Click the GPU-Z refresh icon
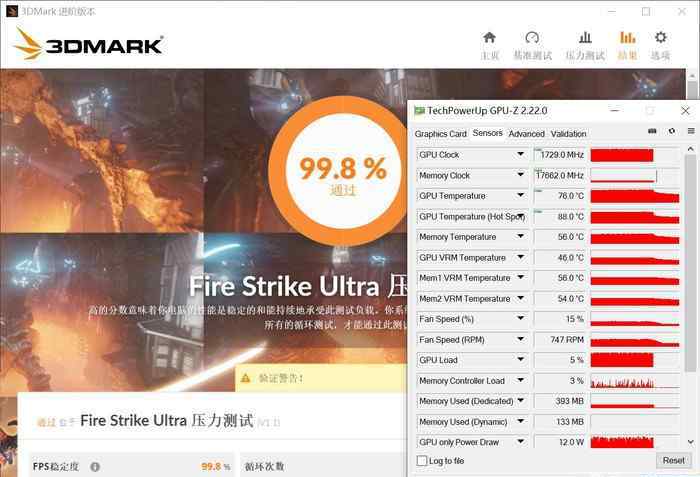The height and width of the screenshot is (477, 700). [x=672, y=131]
